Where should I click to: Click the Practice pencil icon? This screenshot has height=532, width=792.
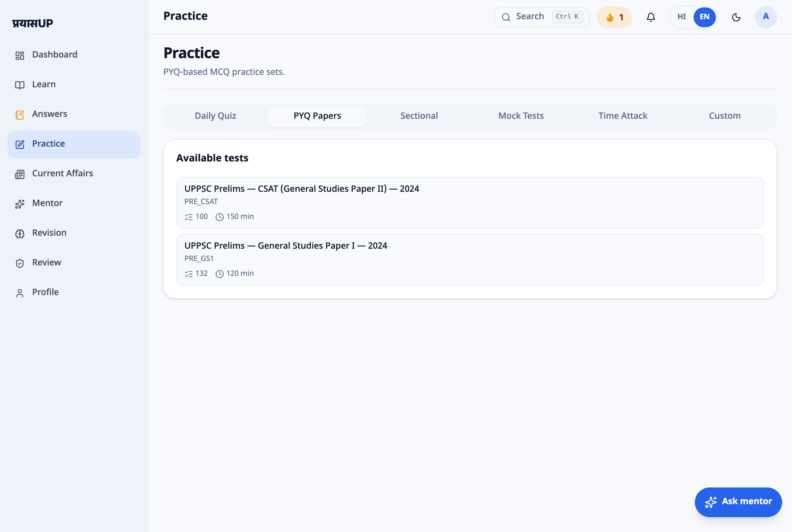20,144
